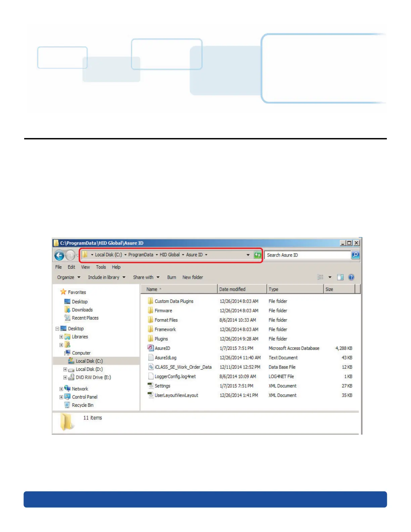The image size is (411, 532).
Task: Click Local Disk (C:) in the breadcrumb
Action: [x=108, y=255]
